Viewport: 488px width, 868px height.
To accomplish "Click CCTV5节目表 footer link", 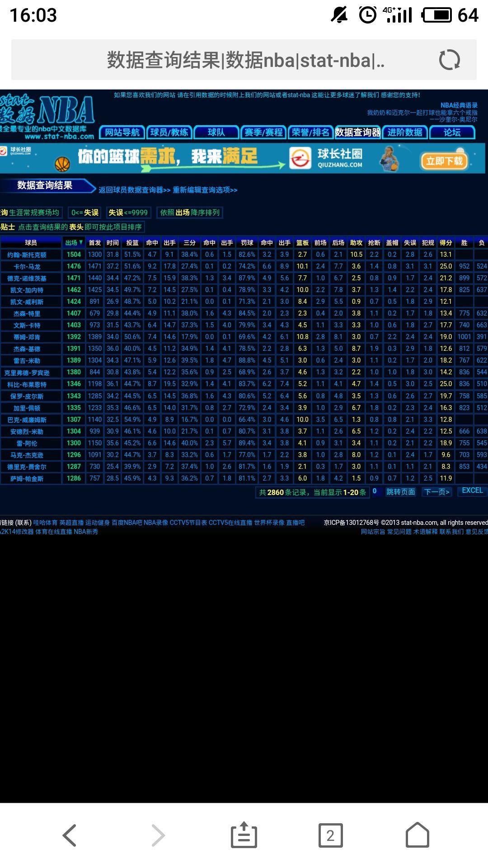I will (x=188, y=523).
